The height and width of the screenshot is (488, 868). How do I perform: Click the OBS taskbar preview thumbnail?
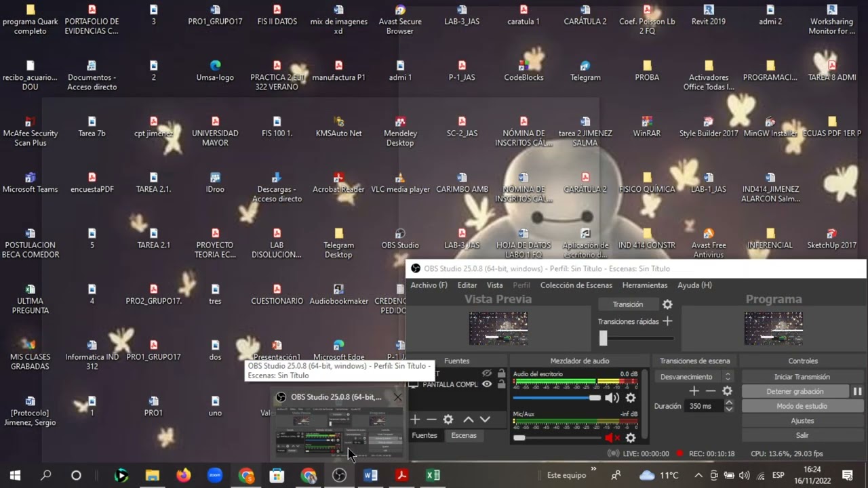coord(338,432)
